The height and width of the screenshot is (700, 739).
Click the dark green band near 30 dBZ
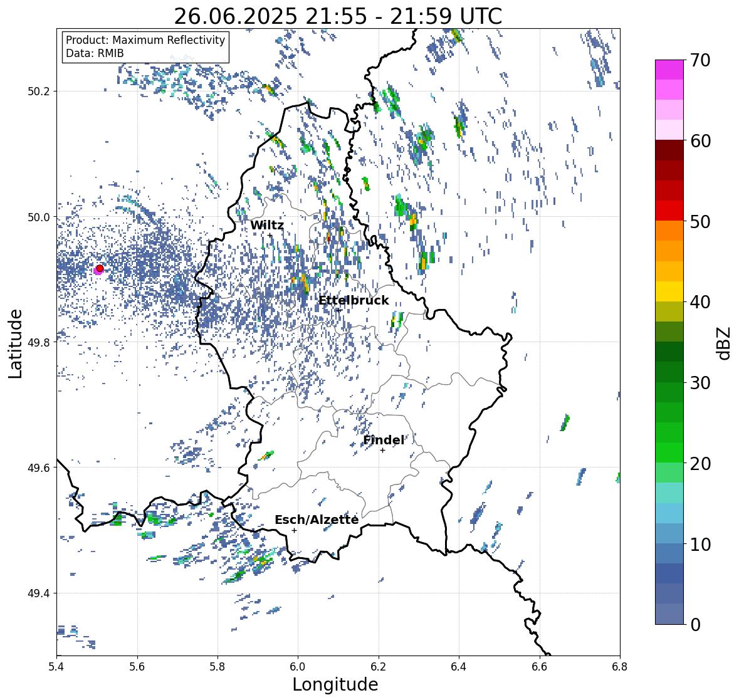(x=669, y=372)
